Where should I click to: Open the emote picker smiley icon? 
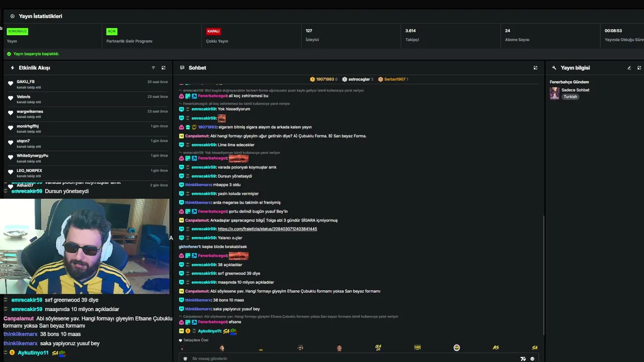point(532,359)
